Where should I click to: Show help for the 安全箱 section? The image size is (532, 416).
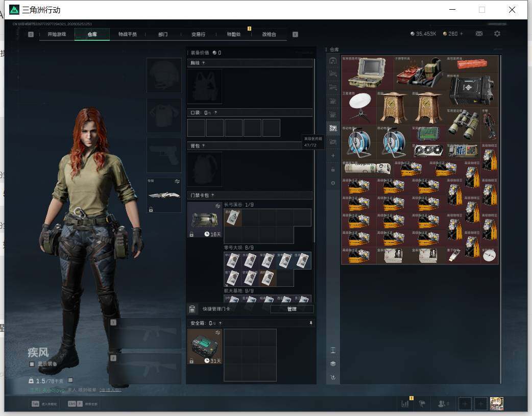(x=220, y=323)
